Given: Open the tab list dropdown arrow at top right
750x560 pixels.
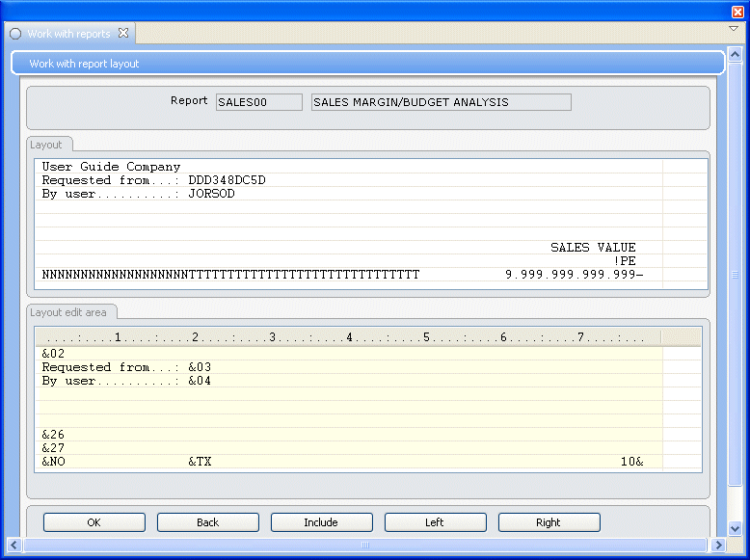Looking at the screenshot, I should click(x=734, y=29).
